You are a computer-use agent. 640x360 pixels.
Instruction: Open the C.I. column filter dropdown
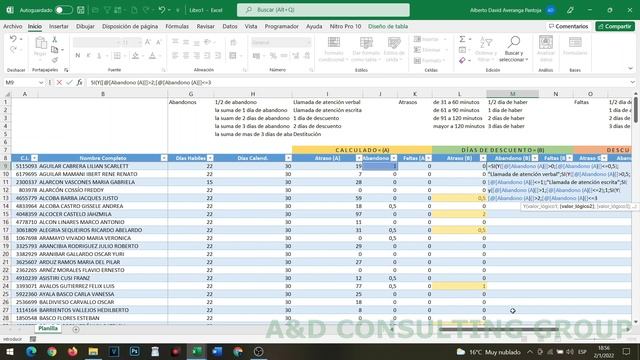point(34,158)
